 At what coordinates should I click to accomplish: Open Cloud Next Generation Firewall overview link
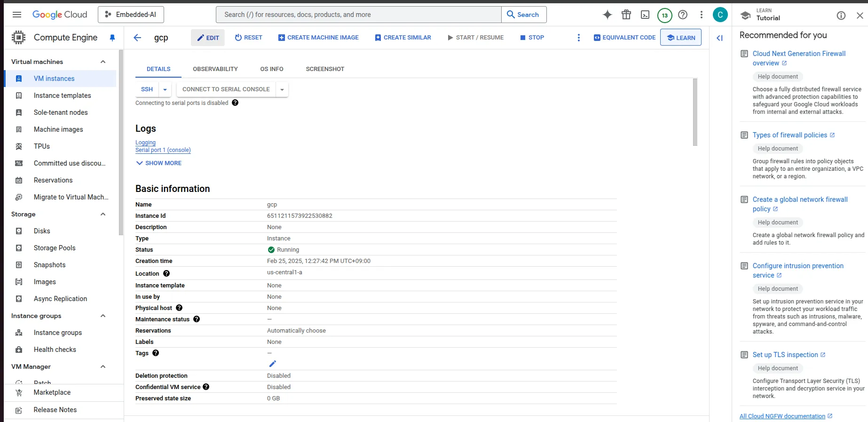click(x=799, y=58)
